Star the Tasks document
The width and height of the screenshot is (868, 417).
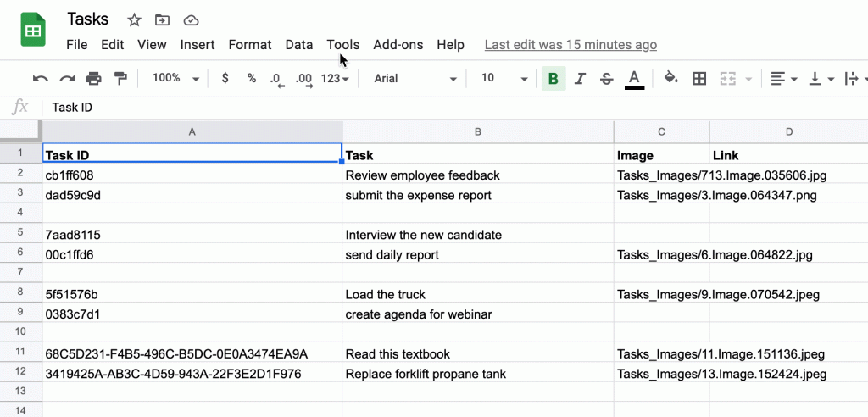135,19
